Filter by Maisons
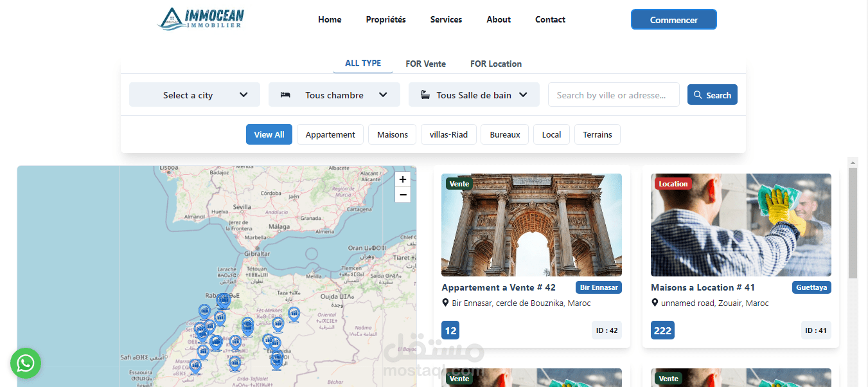This screenshot has width=868, height=387. pos(393,134)
